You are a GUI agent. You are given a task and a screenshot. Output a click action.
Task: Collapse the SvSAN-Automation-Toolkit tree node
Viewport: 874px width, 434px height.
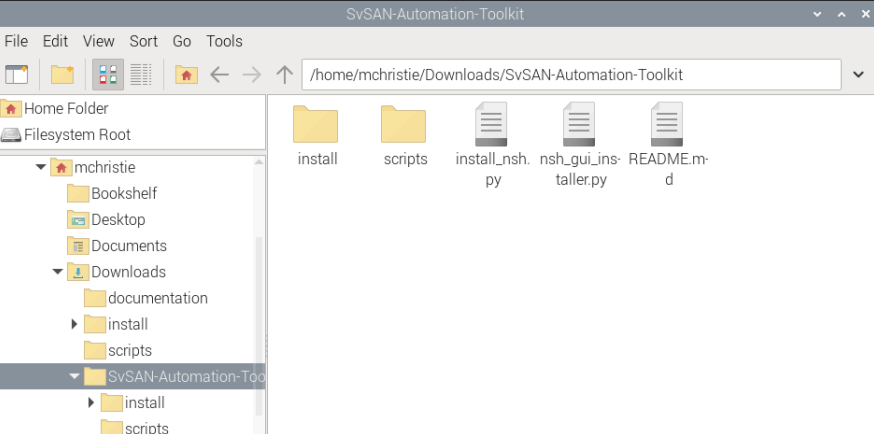tap(74, 377)
